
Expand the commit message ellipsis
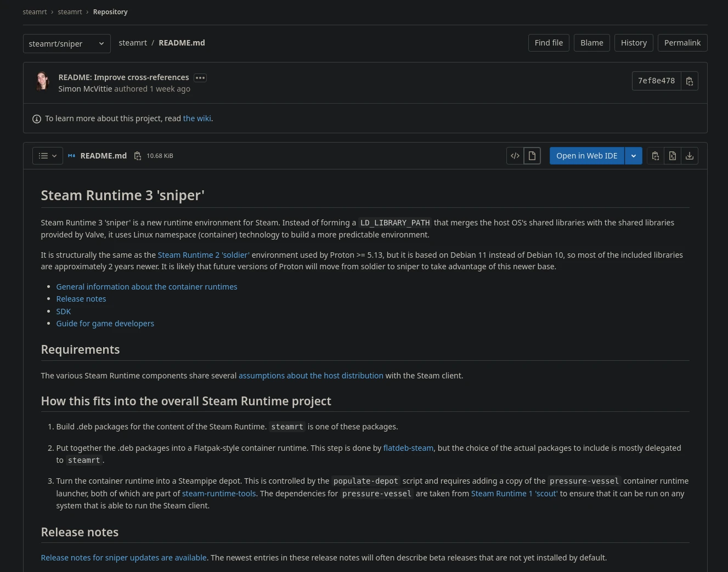point(200,78)
